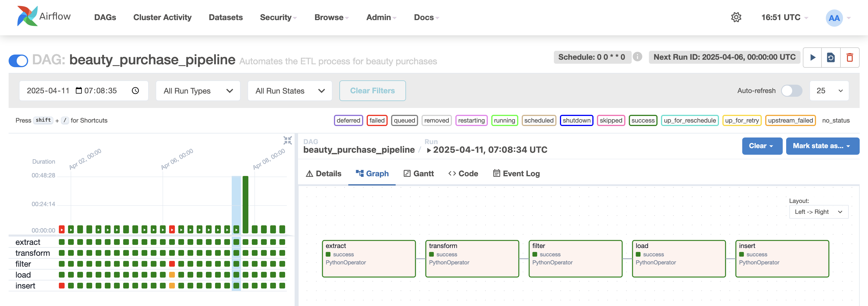Select the transform task node in graph

coord(472,258)
